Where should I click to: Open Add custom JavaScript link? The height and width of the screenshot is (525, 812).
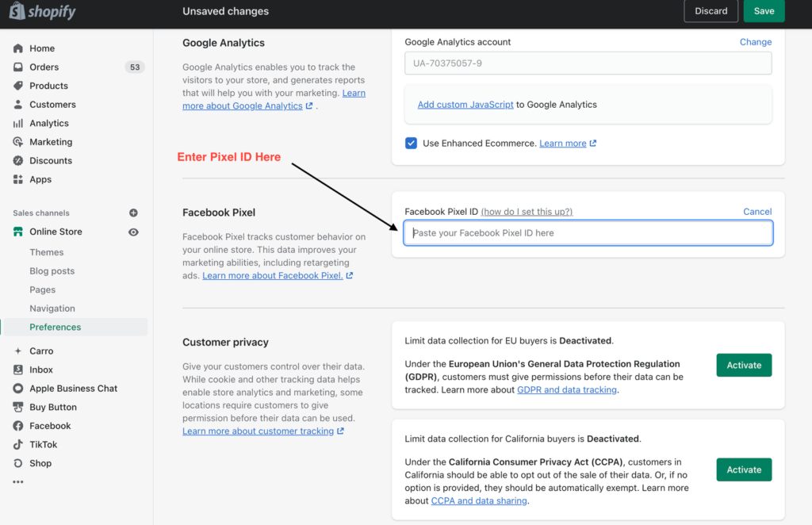click(x=465, y=105)
